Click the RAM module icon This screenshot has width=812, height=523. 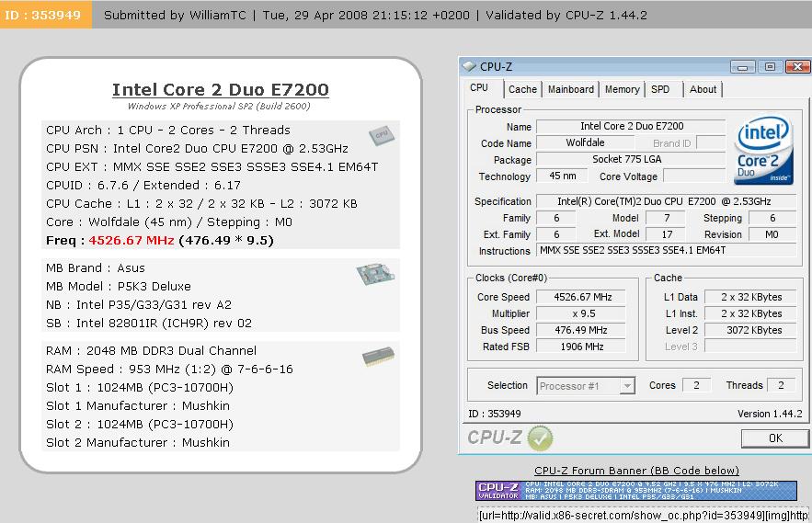pyautogui.click(x=379, y=357)
